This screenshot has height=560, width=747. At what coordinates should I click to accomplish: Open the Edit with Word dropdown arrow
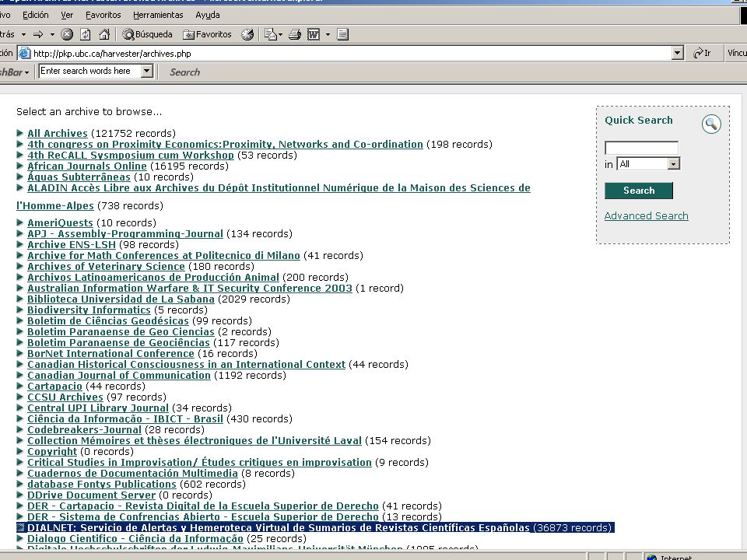tap(328, 34)
